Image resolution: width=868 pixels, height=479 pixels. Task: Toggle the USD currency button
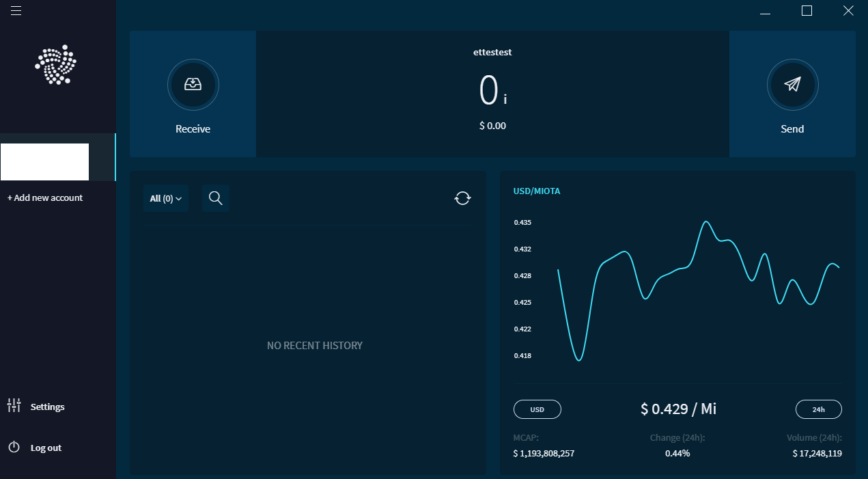(x=537, y=409)
